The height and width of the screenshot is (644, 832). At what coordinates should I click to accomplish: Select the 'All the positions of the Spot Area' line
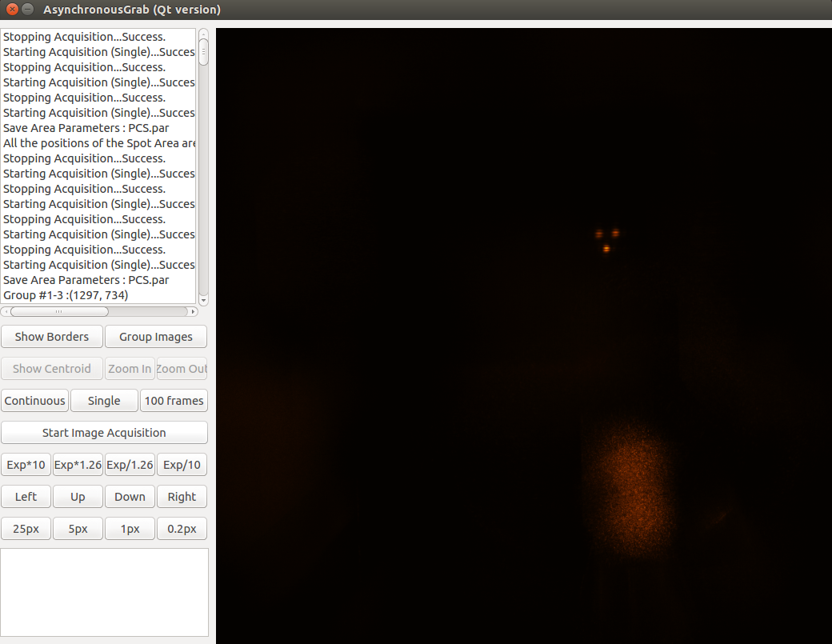[x=99, y=143]
